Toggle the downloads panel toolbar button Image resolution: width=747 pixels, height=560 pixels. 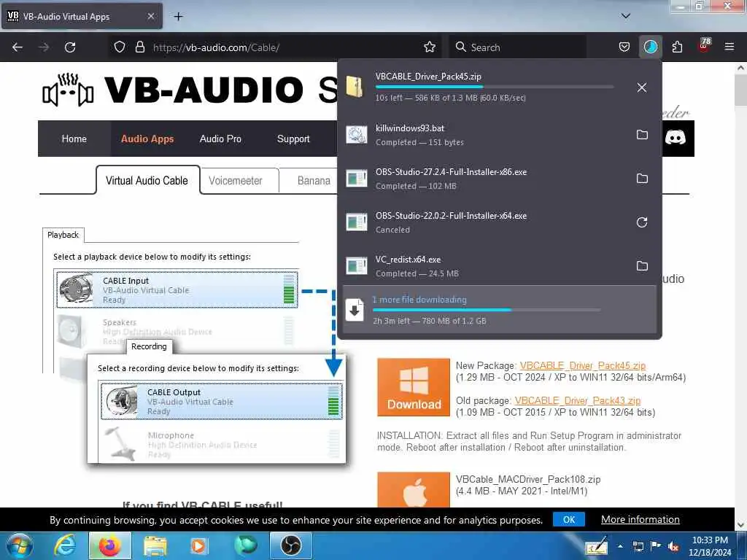pos(650,47)
